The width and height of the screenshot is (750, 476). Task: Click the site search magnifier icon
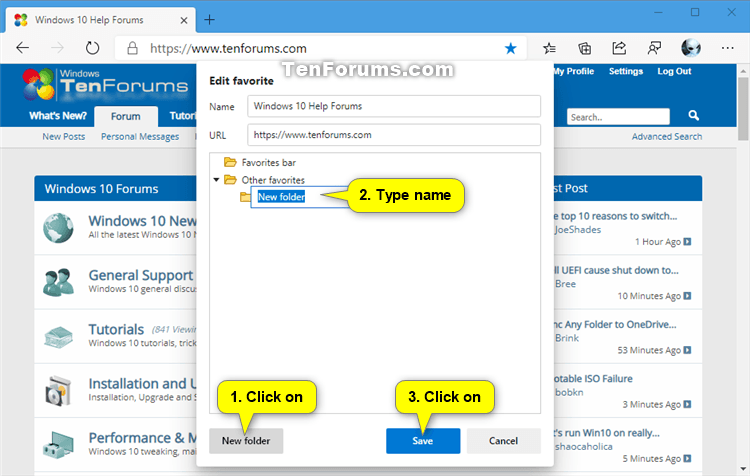(x=694, y=115)
